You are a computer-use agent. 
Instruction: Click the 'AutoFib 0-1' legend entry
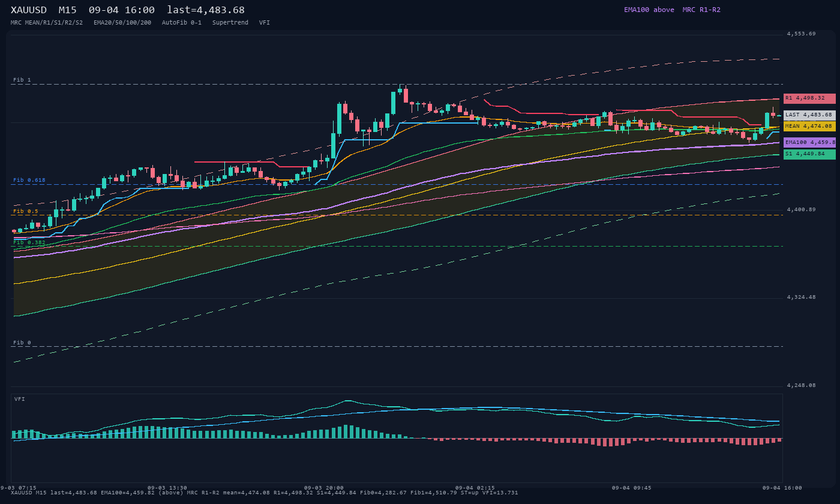click(x=182, y=23)
